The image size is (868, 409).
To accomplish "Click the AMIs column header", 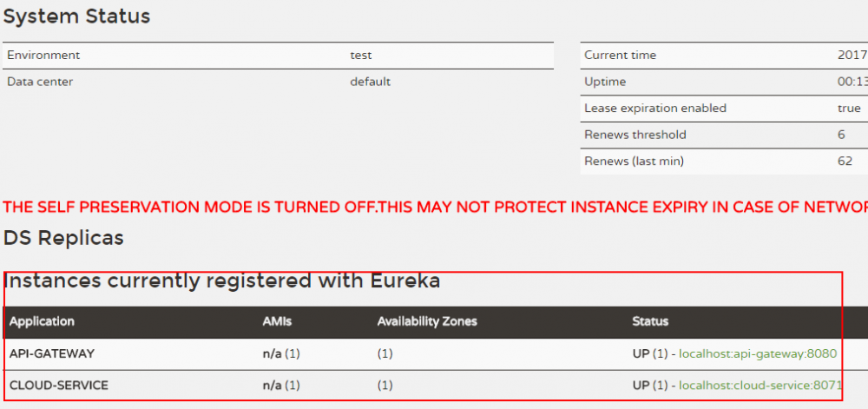I will point(277,321).
